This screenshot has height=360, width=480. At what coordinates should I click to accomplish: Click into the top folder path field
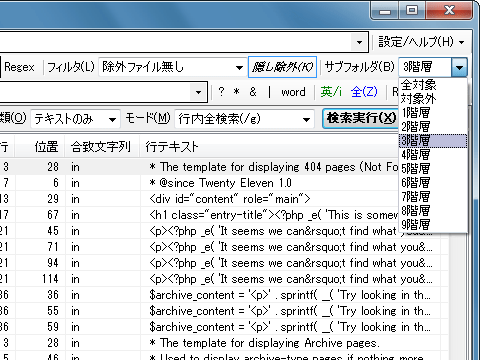point(176,42)
